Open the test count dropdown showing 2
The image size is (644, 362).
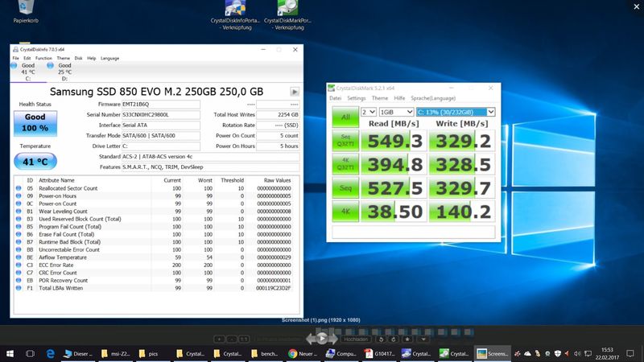(x=368, y=112)
